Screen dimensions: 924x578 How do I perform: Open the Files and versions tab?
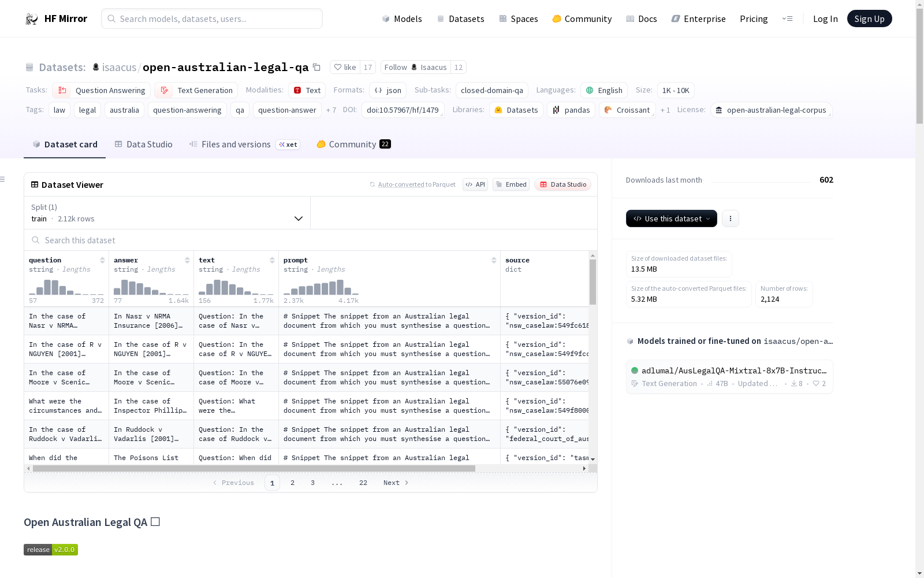click(244, 144)
